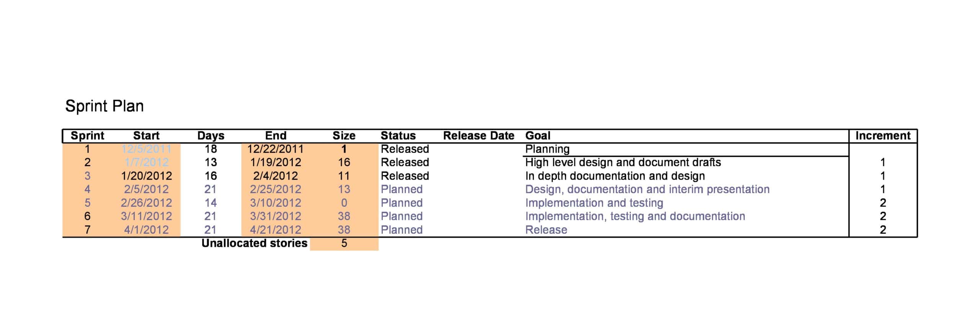Click the Size column header
The image size is (980, 334).
click(344, 136)
